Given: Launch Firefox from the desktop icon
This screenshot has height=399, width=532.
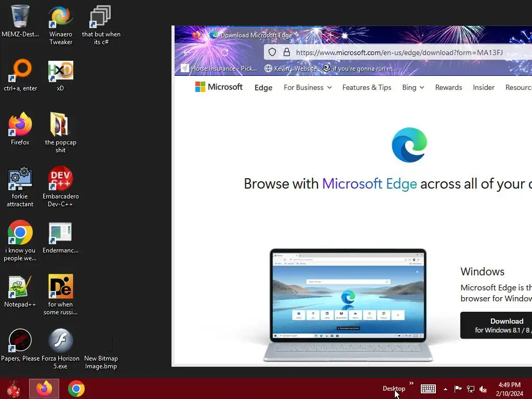Looking at the screenshot, I should coord(20,129).
